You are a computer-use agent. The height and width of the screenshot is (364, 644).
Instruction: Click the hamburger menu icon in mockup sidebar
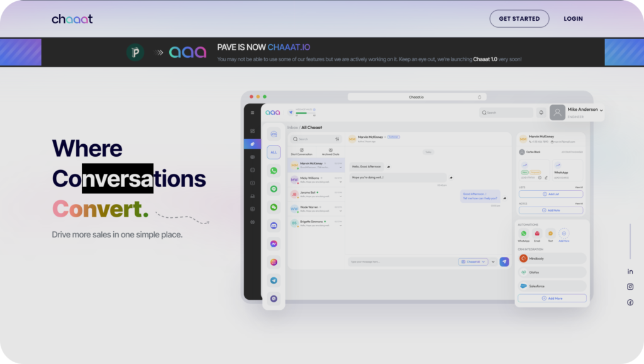coord(252,112)
